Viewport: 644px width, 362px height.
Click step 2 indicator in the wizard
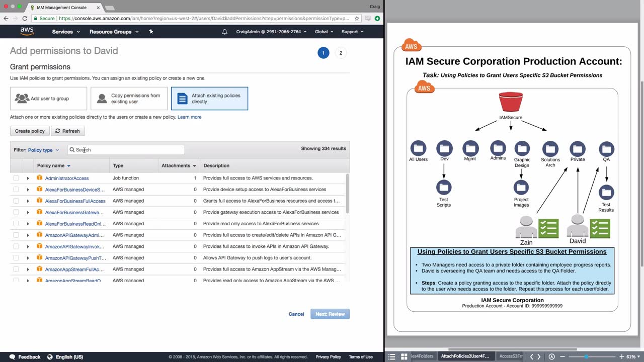(341, 53)
